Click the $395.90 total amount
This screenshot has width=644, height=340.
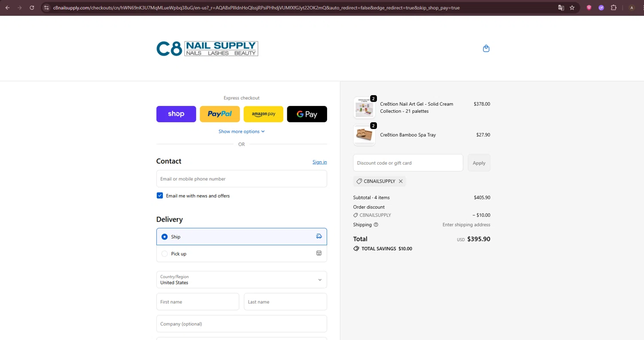tap(479, 239)
